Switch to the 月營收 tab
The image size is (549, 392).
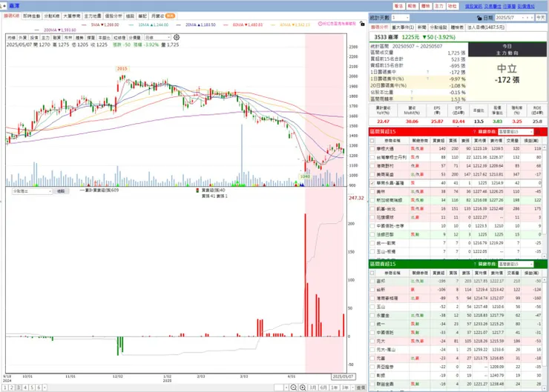point(162,16)
